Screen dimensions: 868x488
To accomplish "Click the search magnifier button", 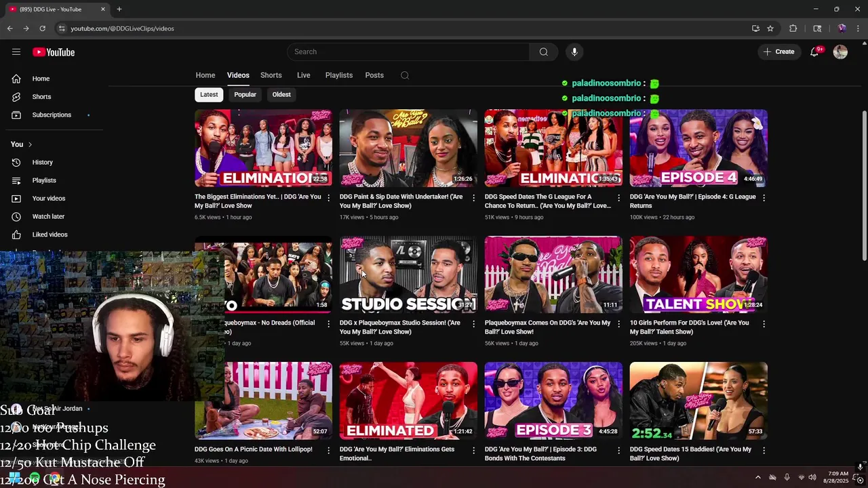I will coord(544,52).
